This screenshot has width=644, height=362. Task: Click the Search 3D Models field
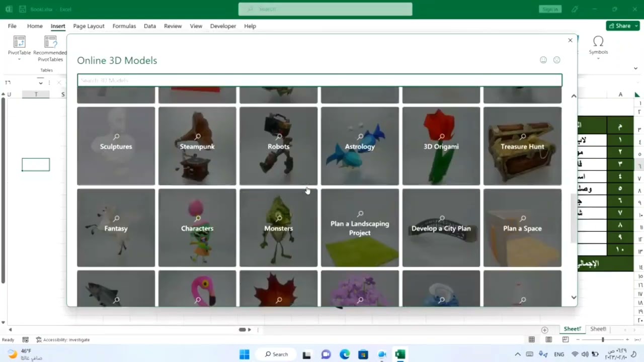point(319,80)
